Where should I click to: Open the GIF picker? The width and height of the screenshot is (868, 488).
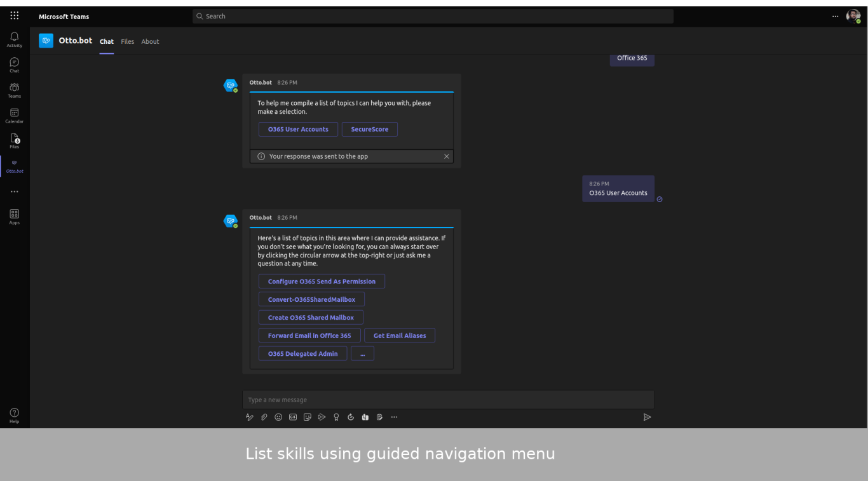[293, 417]
